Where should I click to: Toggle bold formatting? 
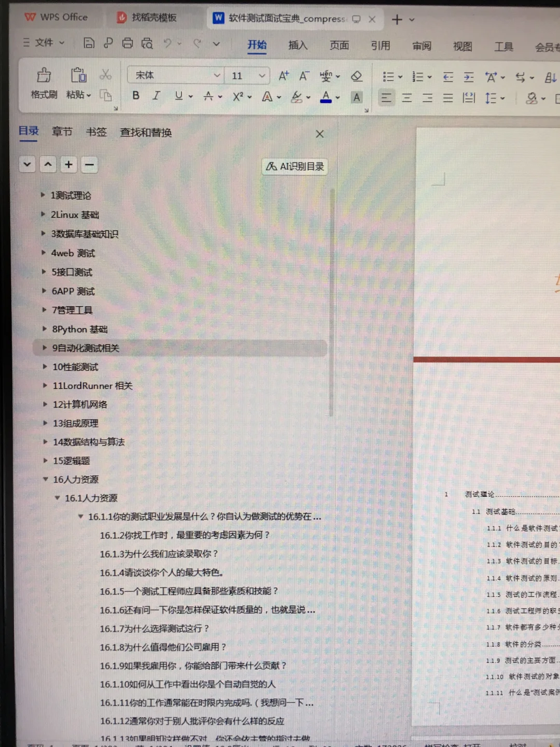(x=135, y=95)
